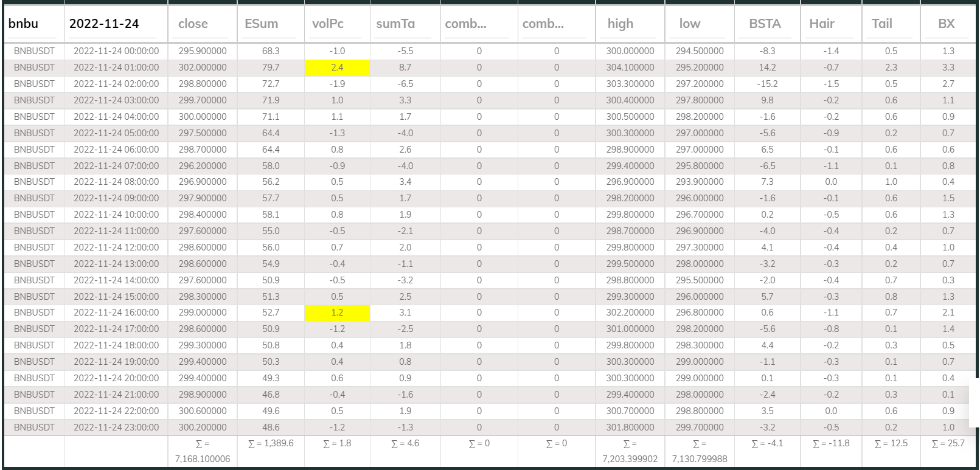980x470 pixels.
Task: Click high value 301.800000
Action: tap(630, 427)
